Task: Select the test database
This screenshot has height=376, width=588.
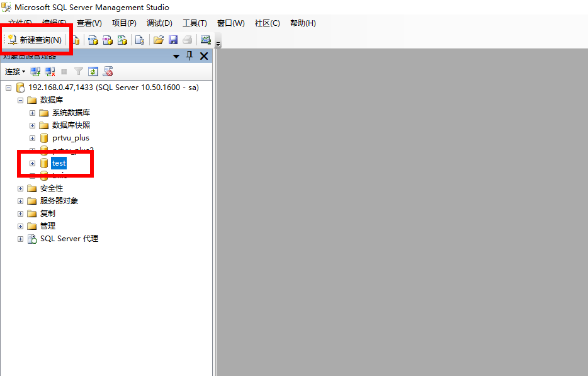Action: click(x=59, y=163)
